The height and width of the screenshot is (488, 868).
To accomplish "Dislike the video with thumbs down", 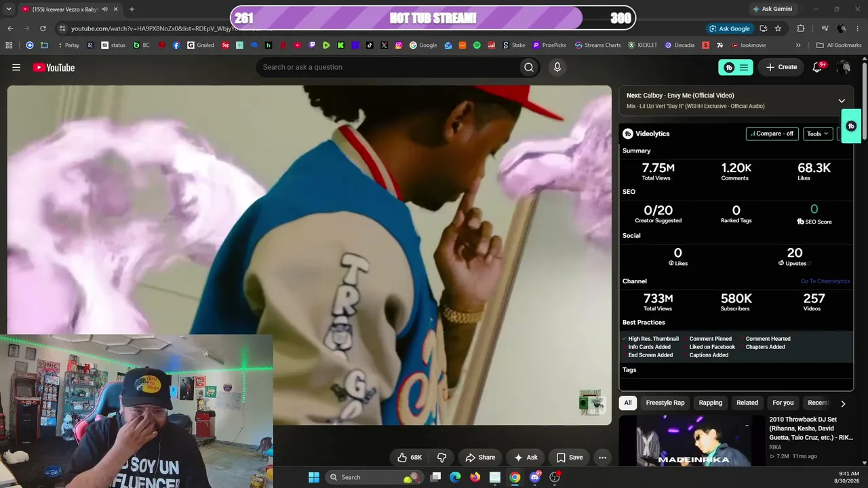I will pyautogui.click(x=441, y=457).
